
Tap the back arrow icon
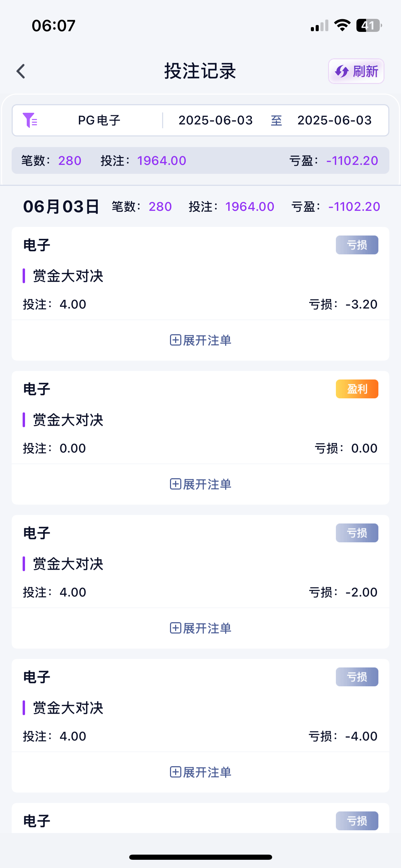point(21,71)
